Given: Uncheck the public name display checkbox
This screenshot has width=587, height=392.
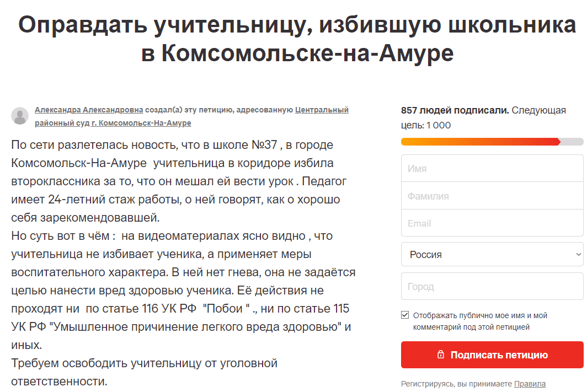Looking at the screenshot, I should (x=405, y=315).
